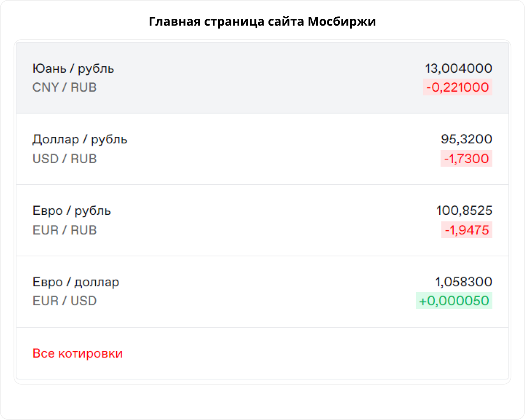Click the empty area beside Все котировки
Image resolution: width=525 pixels, height=420 pixels.
[313, 354]
